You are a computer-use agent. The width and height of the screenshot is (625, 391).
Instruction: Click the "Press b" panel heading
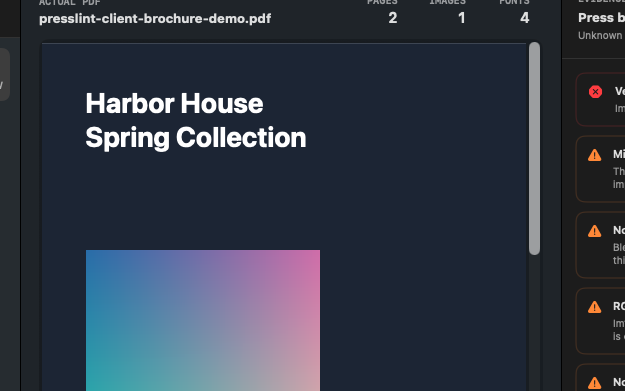601,18
